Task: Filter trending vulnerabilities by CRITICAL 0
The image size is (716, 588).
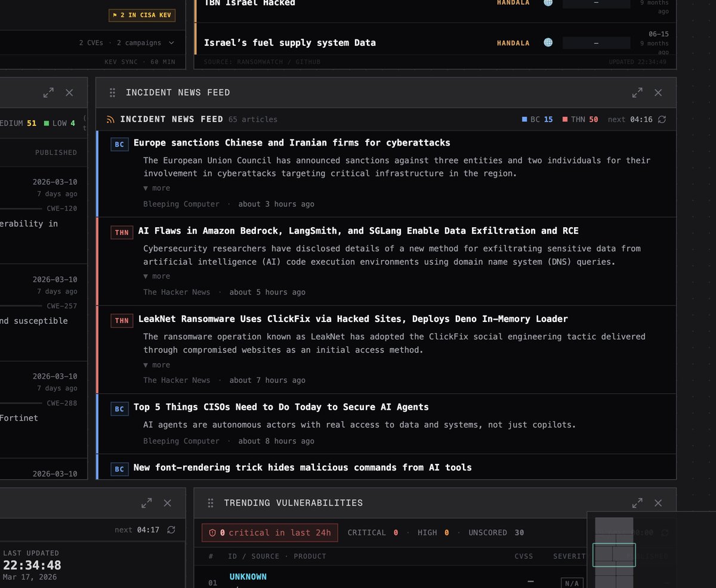Action: pyautogui.click(x=373, y=533)
